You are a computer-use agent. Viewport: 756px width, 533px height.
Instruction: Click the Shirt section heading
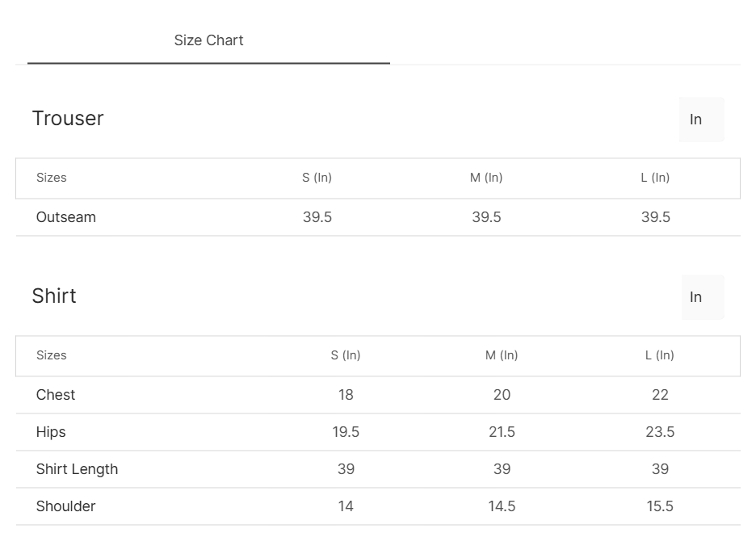coord(54,296)
